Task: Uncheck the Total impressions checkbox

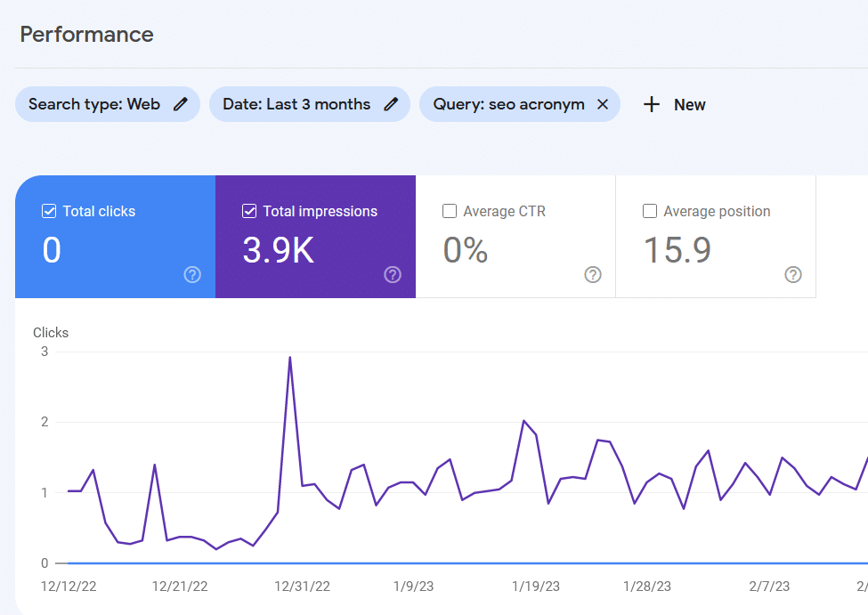Action: click(x=250, y=212)
